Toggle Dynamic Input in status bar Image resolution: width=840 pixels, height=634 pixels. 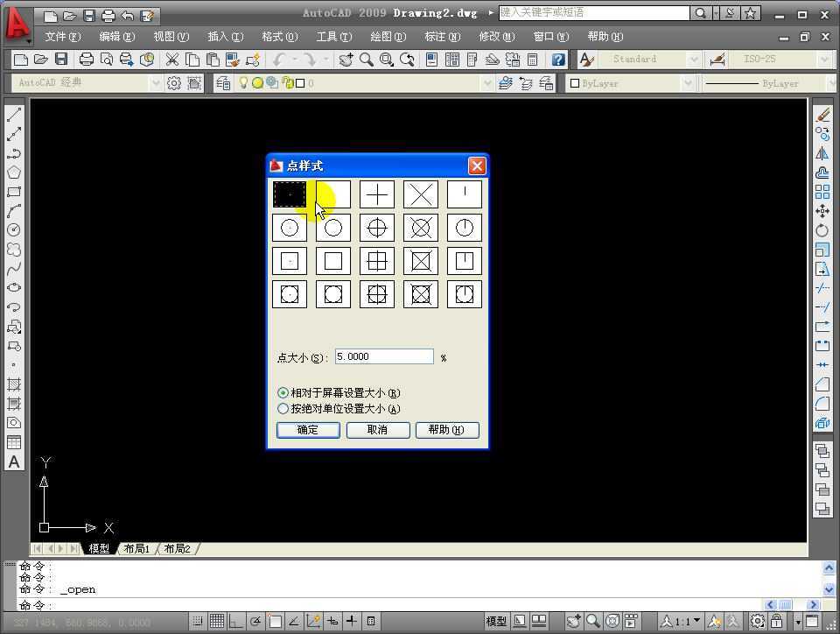(x=332, y=621)
